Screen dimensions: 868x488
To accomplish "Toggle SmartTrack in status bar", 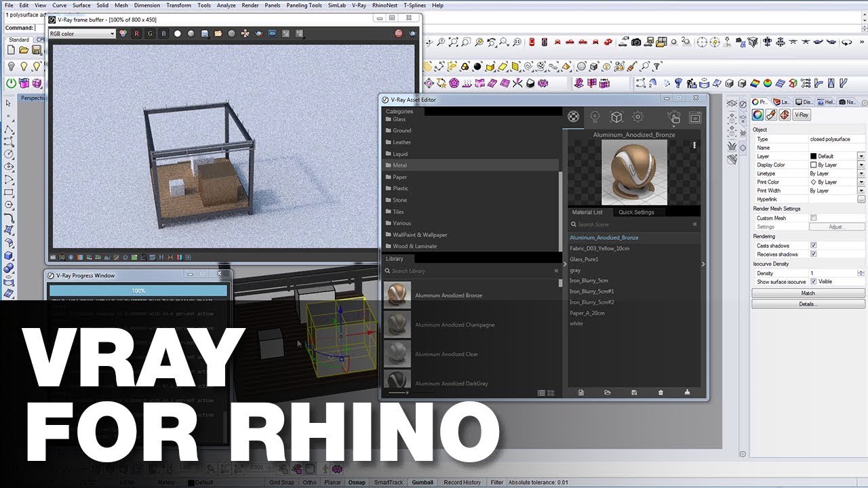I will [389, 483].
